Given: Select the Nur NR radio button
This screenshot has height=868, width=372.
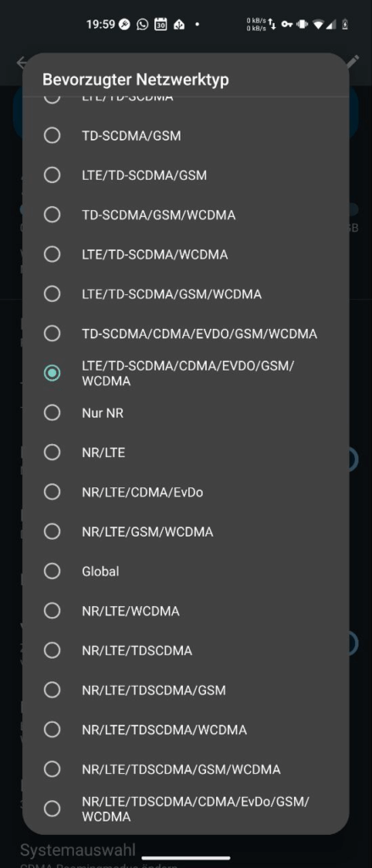Looking at the screenshot, I should 186,413.
